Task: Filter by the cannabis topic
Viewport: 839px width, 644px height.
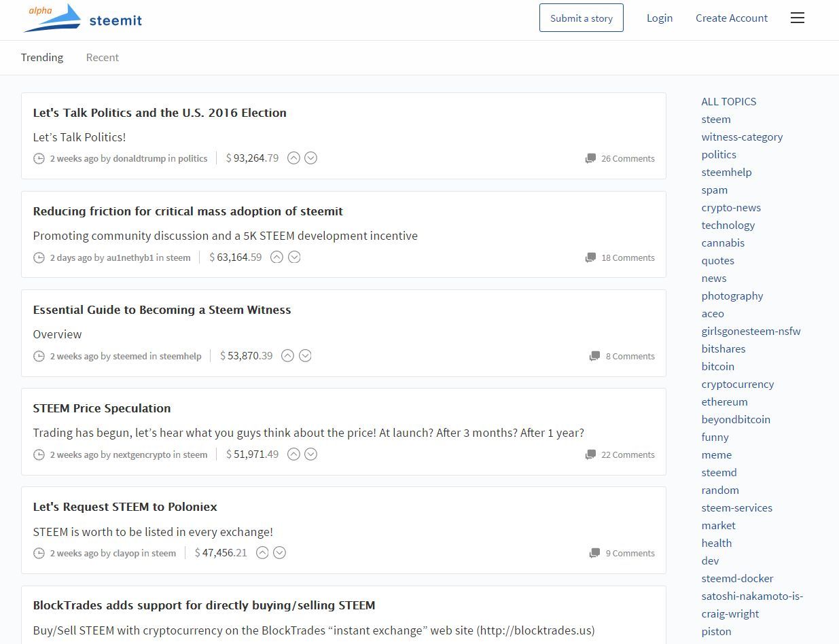Action: [723, 243]
